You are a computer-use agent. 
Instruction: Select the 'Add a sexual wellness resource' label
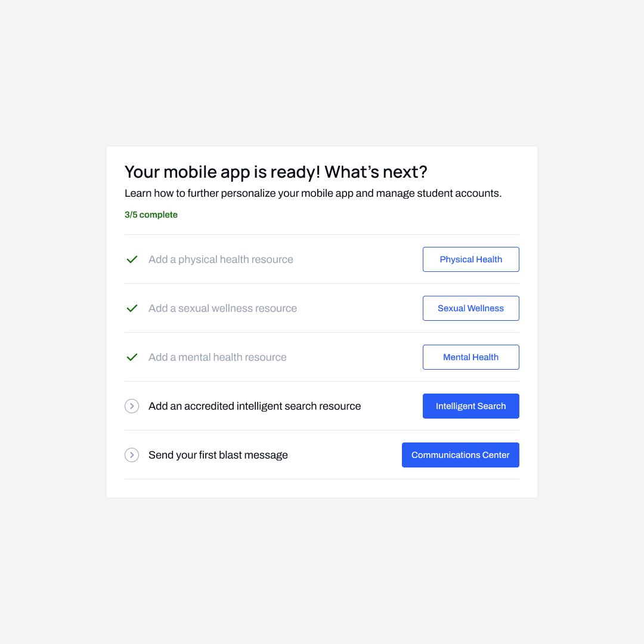(222, 308)
